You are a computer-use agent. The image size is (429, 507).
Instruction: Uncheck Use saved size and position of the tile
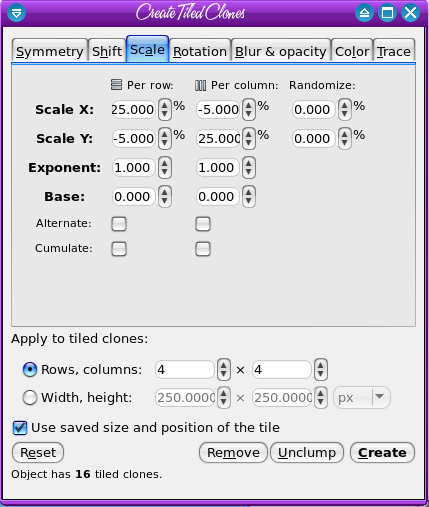click(20, 428)
